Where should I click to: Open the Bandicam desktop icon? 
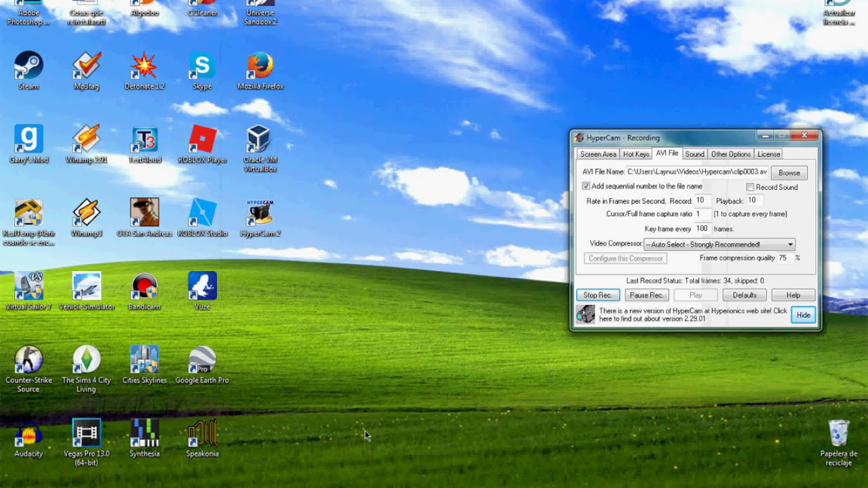coord(144,291)
